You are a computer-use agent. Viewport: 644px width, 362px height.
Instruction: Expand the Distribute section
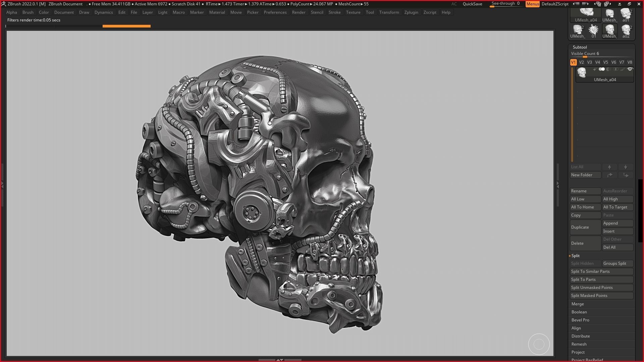coord(581,336)
